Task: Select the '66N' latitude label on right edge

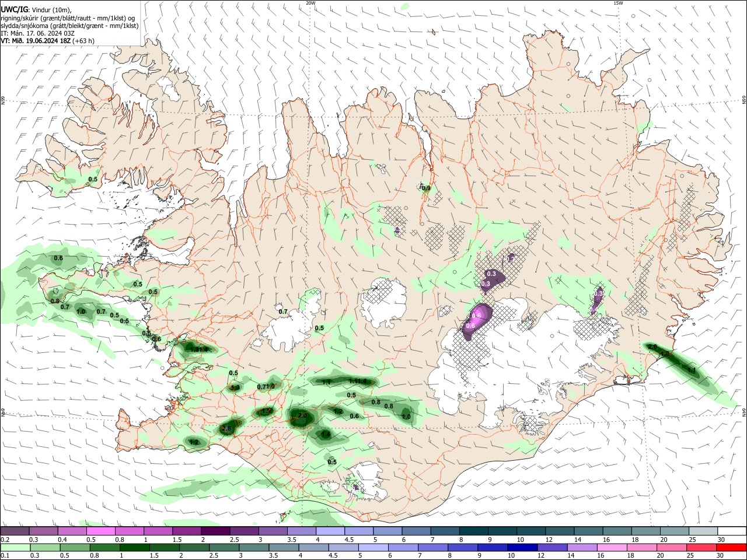Action: click(743, 100)
